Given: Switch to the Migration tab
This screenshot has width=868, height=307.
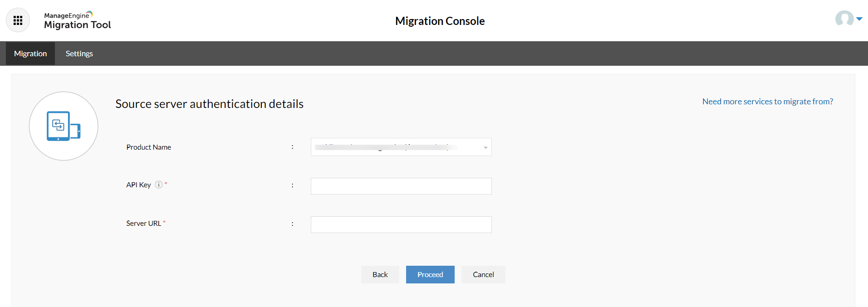Looking at the screenshot, I should coord(30,54).
